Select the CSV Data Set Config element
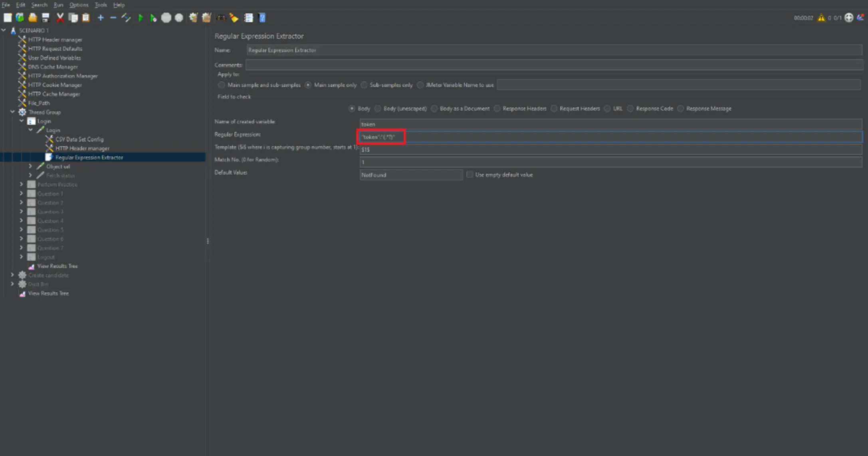The image size is (868, 456). tap(79, 139)
